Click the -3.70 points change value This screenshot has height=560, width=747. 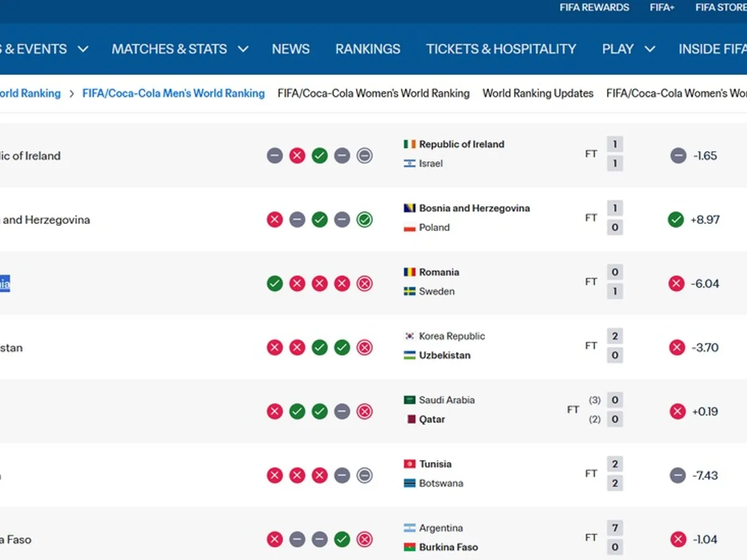click(705, 348)
